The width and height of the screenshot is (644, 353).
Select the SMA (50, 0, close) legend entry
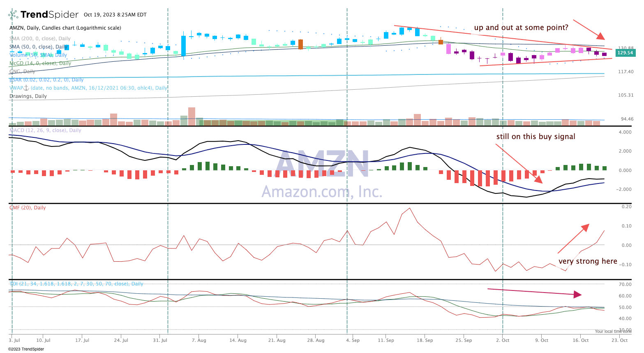click(x=38, y=47)
